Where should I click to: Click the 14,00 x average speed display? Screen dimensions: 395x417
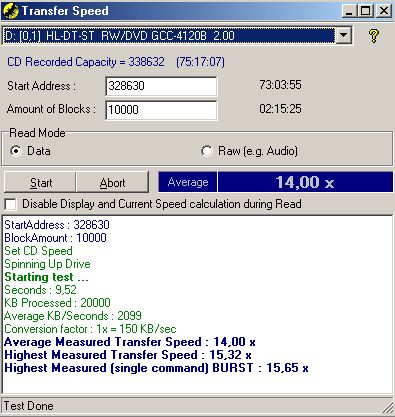305,182
